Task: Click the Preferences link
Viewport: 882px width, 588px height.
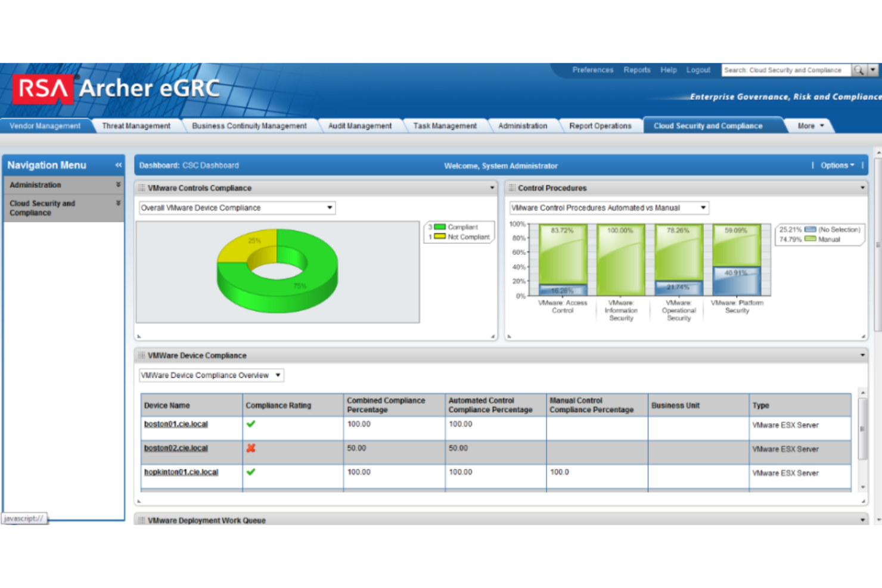Action: click(x=592, y=70)
